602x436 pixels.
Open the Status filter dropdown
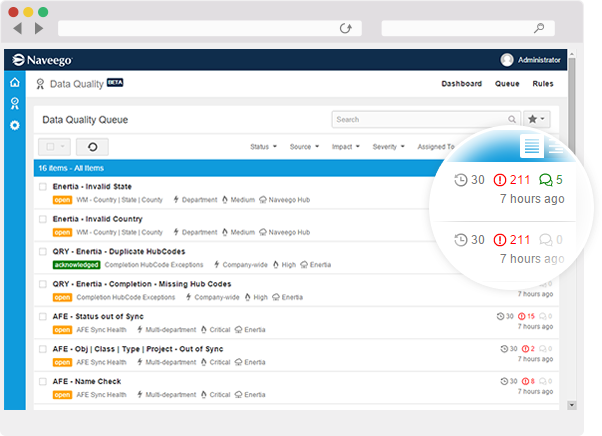coord(263,147)
